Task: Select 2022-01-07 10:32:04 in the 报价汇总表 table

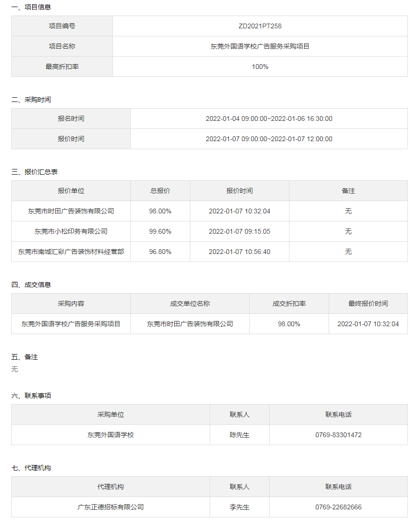Action: pos(239,211)
